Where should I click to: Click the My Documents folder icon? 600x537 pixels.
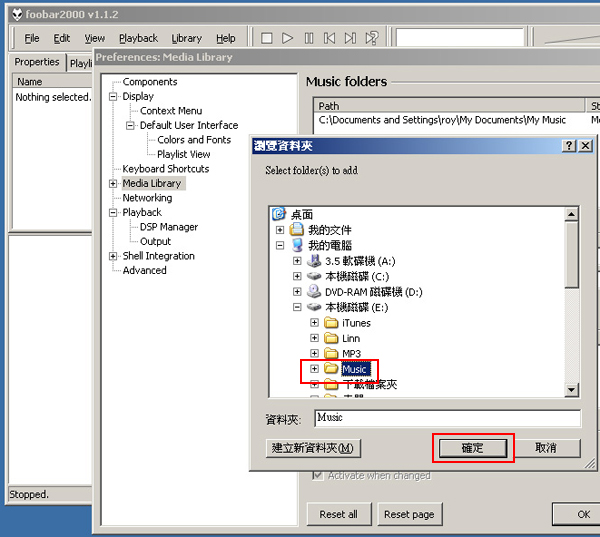coord(297,230)
